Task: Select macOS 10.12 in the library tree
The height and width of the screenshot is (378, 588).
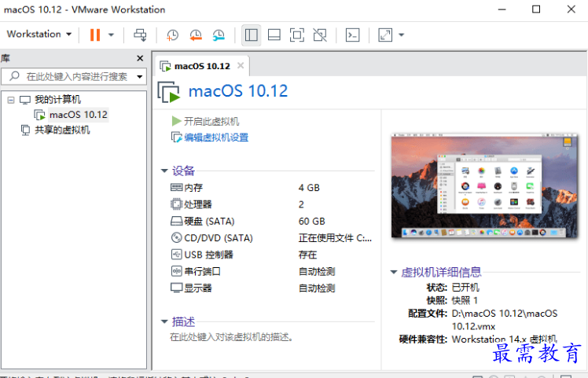Action: click(79, 115)
